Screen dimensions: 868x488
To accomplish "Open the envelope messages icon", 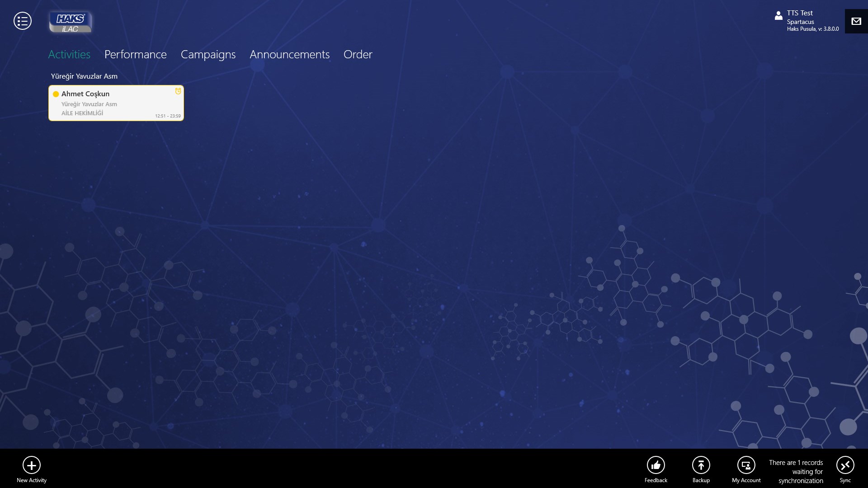I will (856, 21).
